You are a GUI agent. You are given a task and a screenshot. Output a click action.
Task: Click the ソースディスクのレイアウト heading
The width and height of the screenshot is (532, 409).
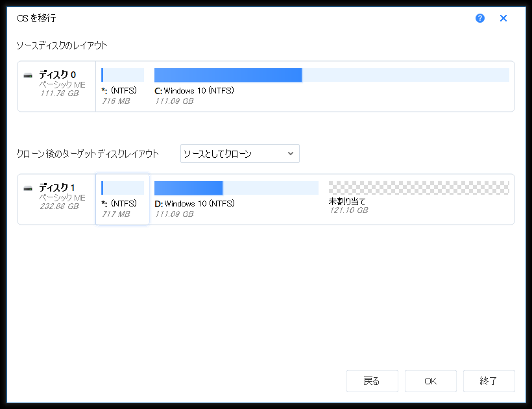(x=62, y=45)
